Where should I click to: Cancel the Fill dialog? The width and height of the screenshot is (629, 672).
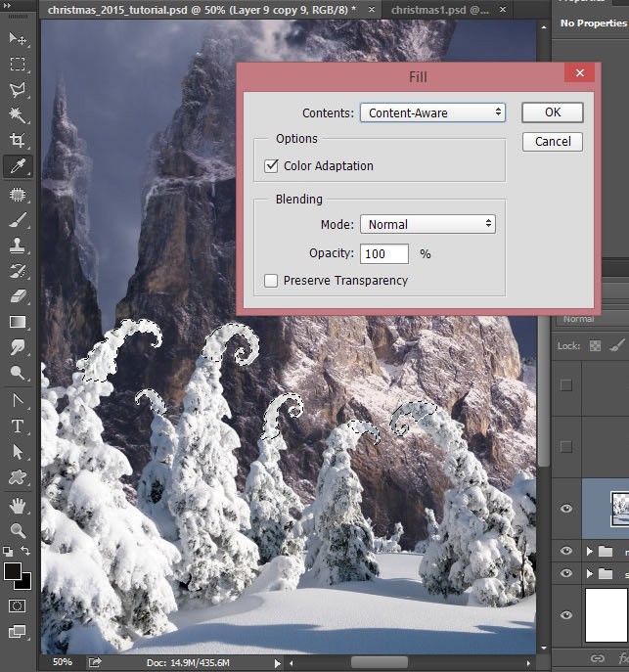coord(553,142)
